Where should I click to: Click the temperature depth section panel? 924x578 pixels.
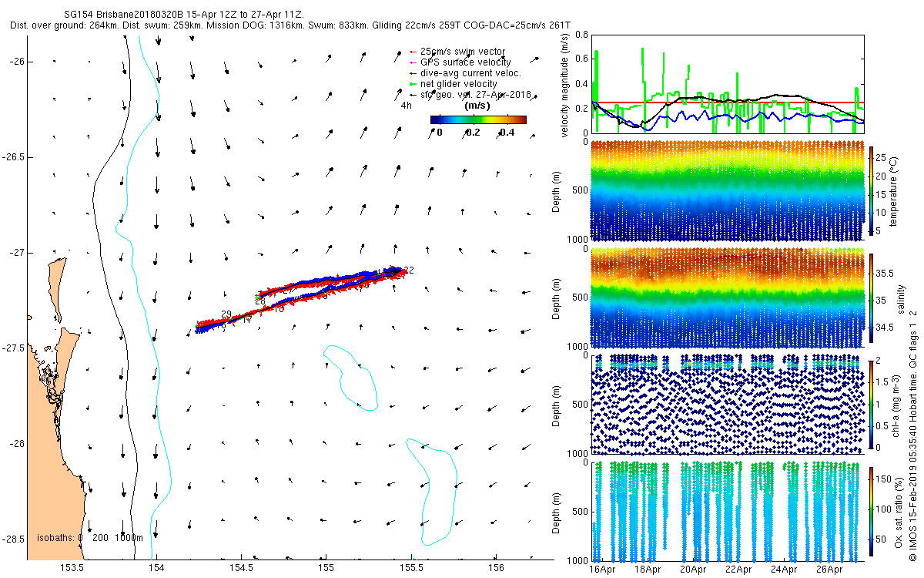tap(728, 190)
